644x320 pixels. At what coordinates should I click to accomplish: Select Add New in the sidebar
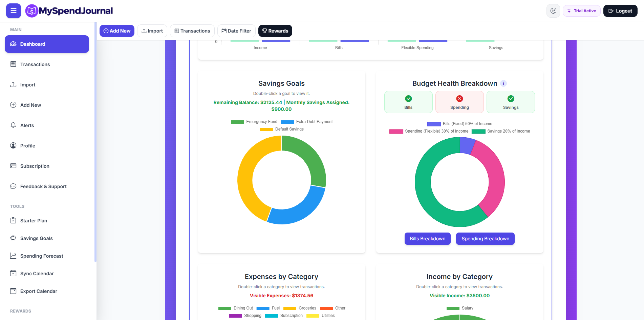(x=47, y=105)
